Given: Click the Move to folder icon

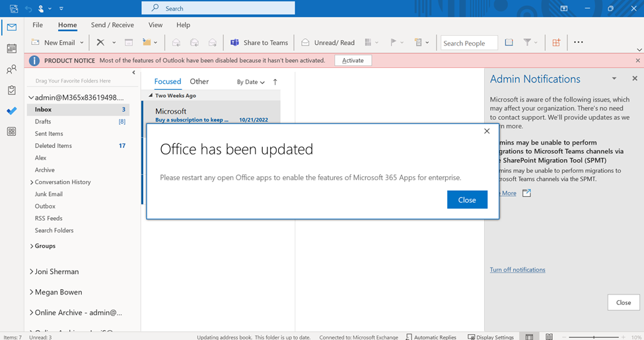Looking at the screenshot, I should [146, 42].
